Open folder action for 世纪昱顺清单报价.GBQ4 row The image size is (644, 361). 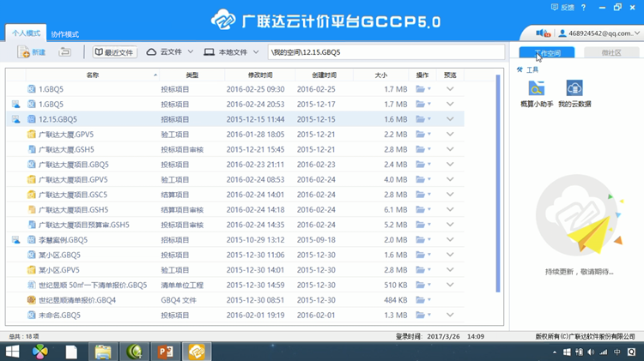(x=422, y=300)
